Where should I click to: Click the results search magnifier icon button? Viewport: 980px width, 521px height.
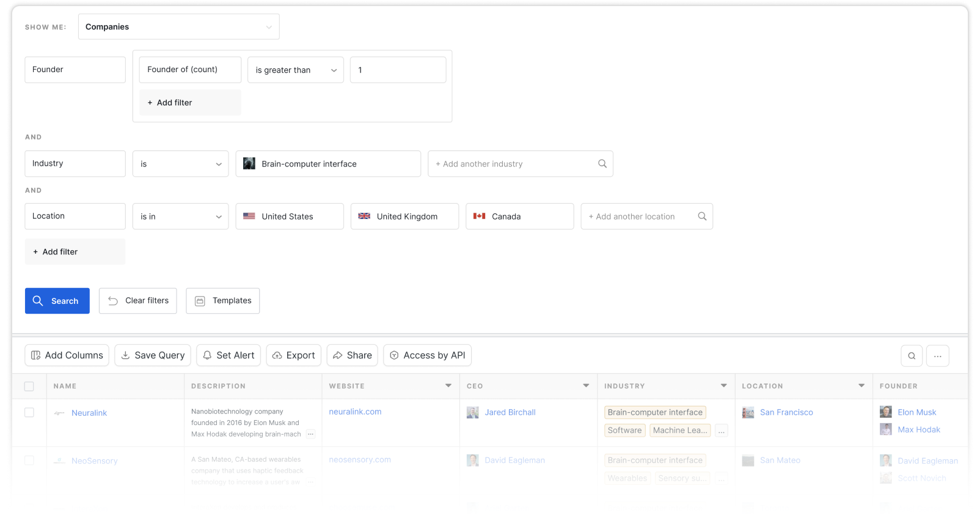point(912,356)
